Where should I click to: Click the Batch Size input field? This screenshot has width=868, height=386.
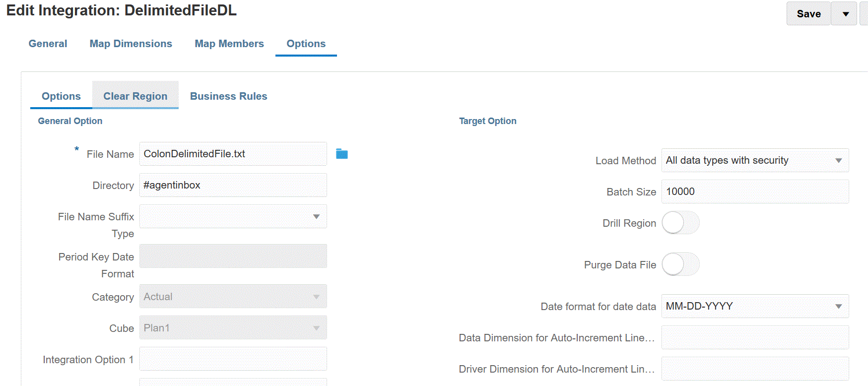click(x=755, y=192)
